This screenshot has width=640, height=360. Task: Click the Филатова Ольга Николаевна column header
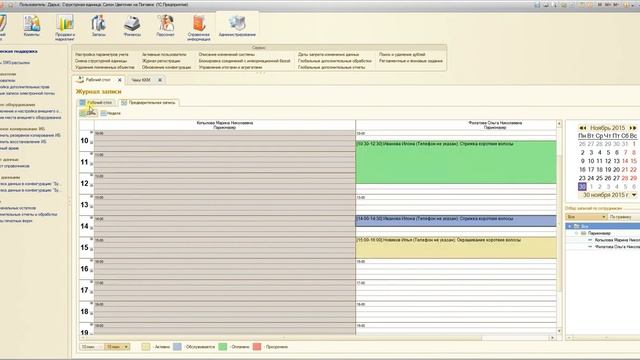pyautogui.click(x=495, y=125)
